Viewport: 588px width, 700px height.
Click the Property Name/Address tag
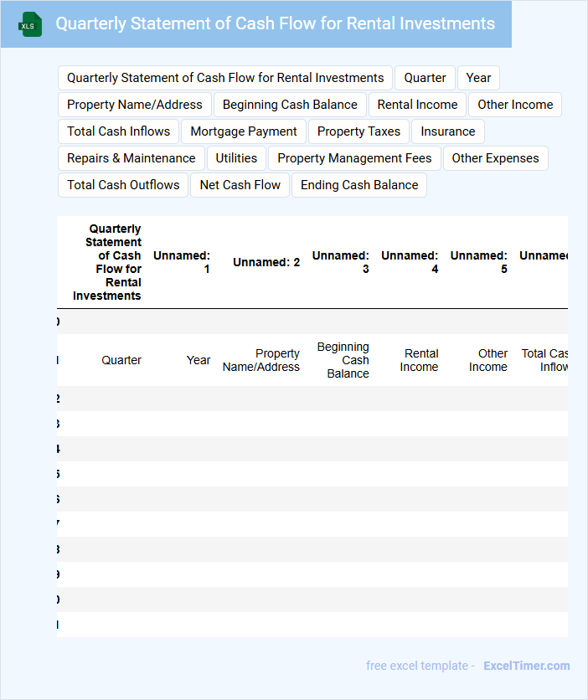tap(134, 105)
